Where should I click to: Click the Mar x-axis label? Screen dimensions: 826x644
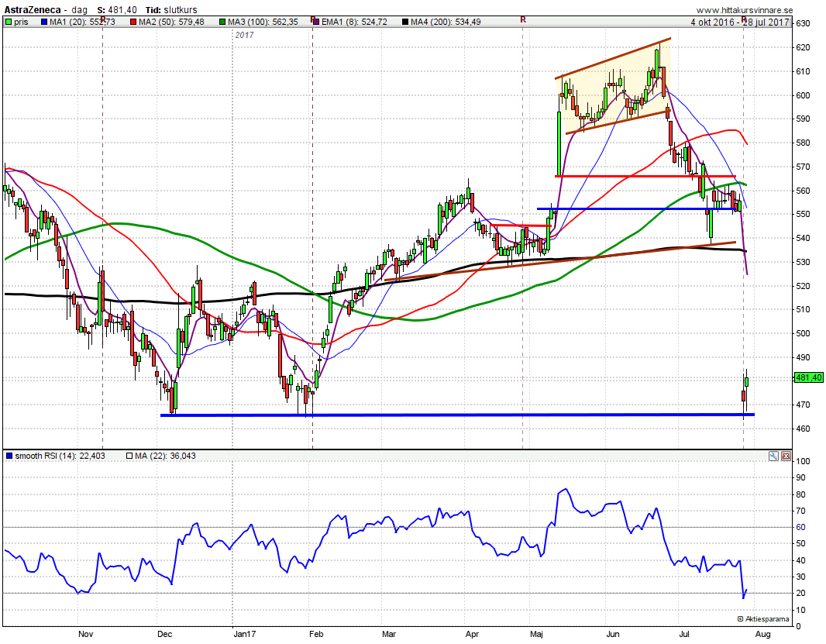tap(389, 634)
